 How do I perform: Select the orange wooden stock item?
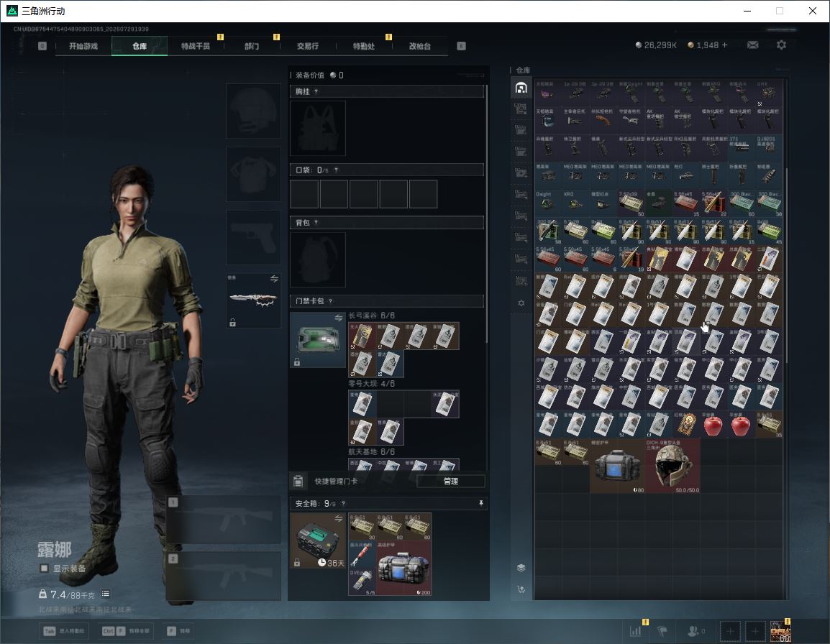tap(604, 120)
